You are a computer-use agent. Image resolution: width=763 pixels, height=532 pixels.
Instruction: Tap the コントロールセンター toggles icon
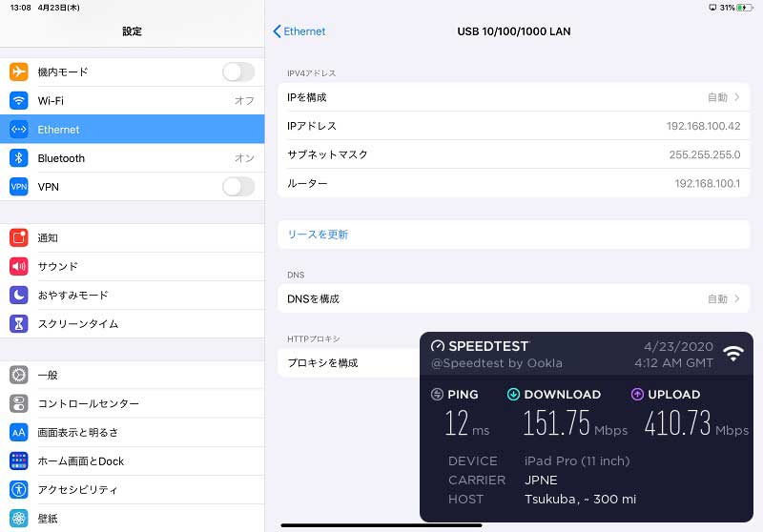click(x=18, y=403)
